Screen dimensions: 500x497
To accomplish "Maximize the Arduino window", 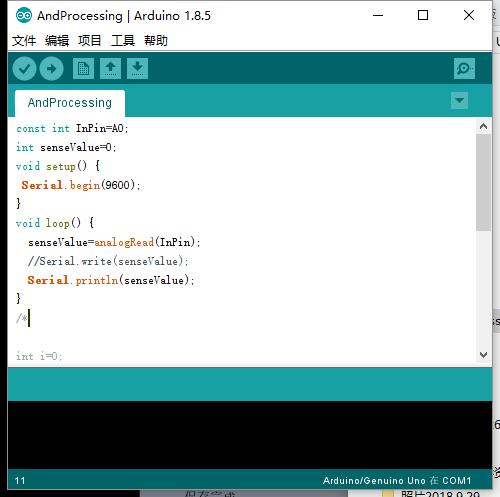I will click(x=423, y=15).
